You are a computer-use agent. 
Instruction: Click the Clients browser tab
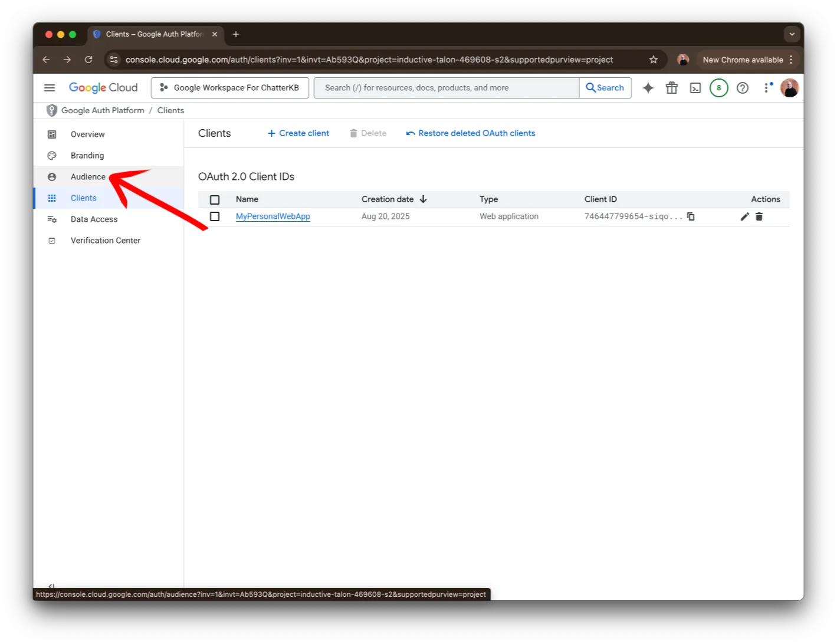coord(155,34)
